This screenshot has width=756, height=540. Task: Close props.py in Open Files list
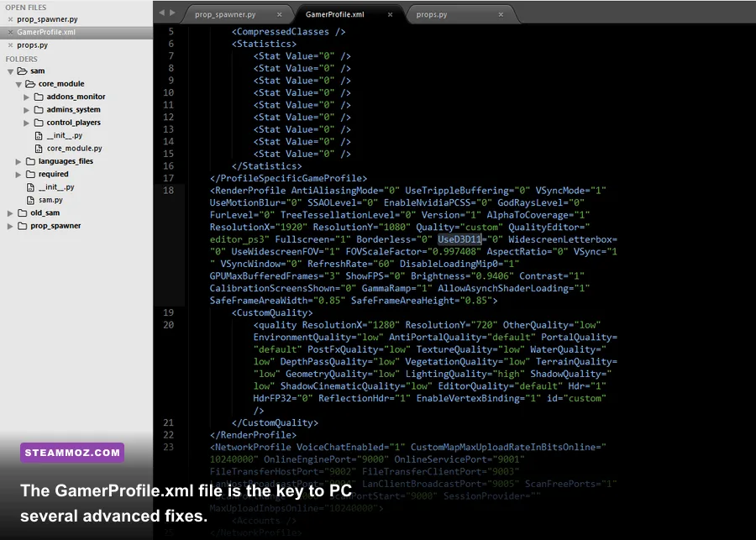click(10, 45)
